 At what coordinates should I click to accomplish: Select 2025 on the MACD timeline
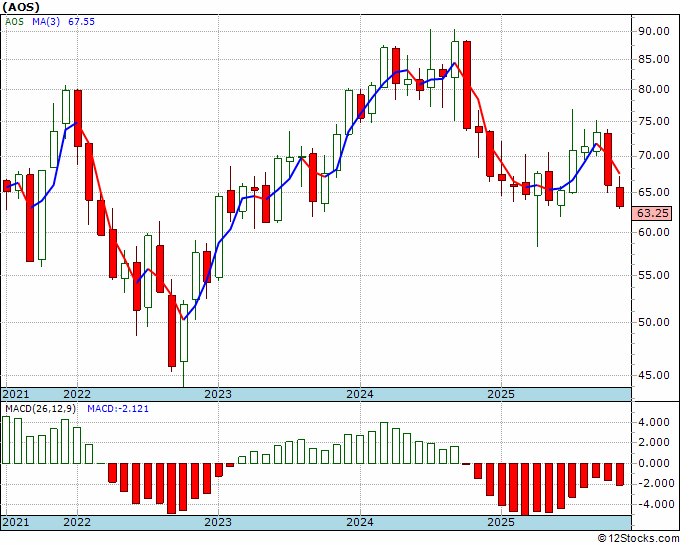(x=501, y=522)
